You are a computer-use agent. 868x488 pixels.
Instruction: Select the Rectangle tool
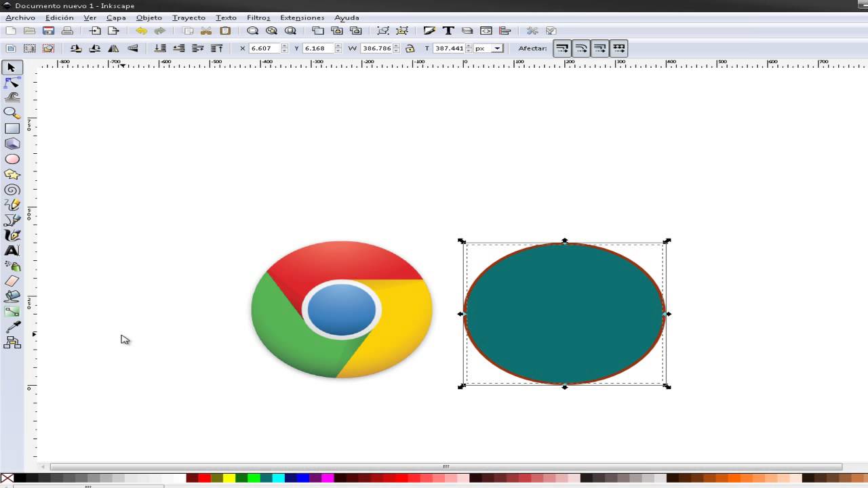(12, 128)
